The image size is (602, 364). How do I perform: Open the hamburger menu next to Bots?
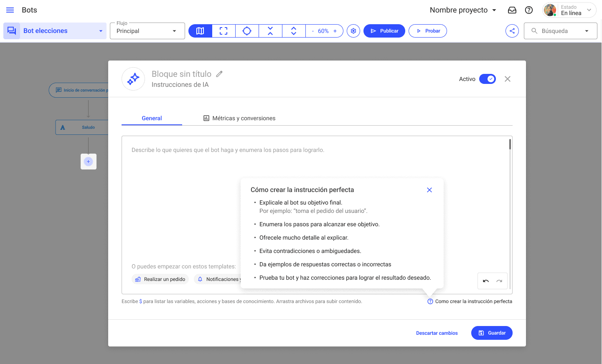click(10, 10)
